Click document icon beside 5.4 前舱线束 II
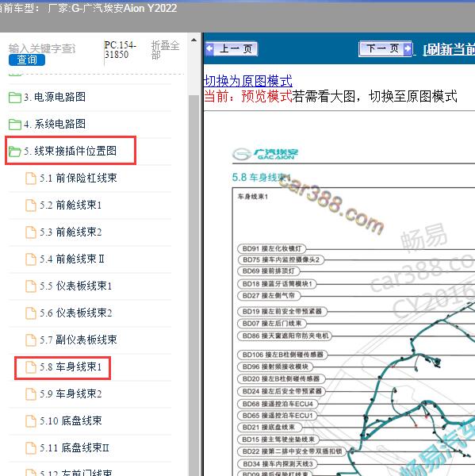 pos(30,259)
